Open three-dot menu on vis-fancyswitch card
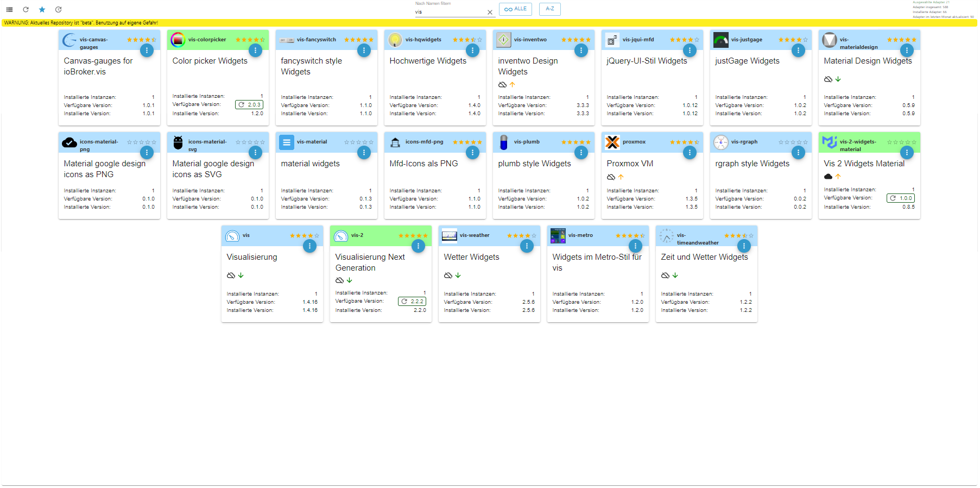This screenshot has width=980, height=488. pos(364,51)
